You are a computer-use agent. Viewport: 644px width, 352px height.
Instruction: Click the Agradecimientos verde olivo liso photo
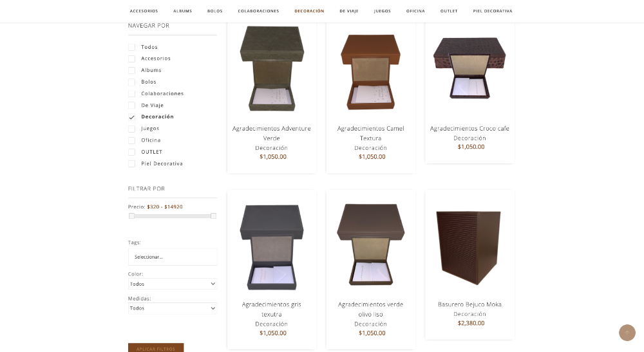click(x=370, y=245)
